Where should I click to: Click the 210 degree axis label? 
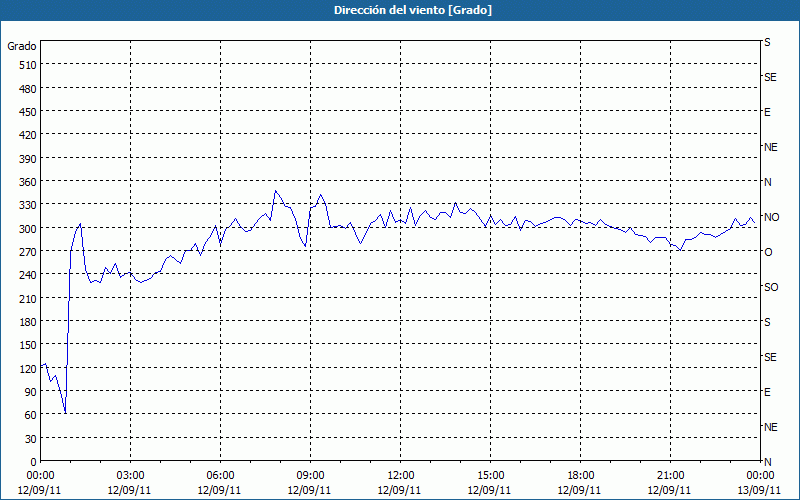tap(28, 298)
